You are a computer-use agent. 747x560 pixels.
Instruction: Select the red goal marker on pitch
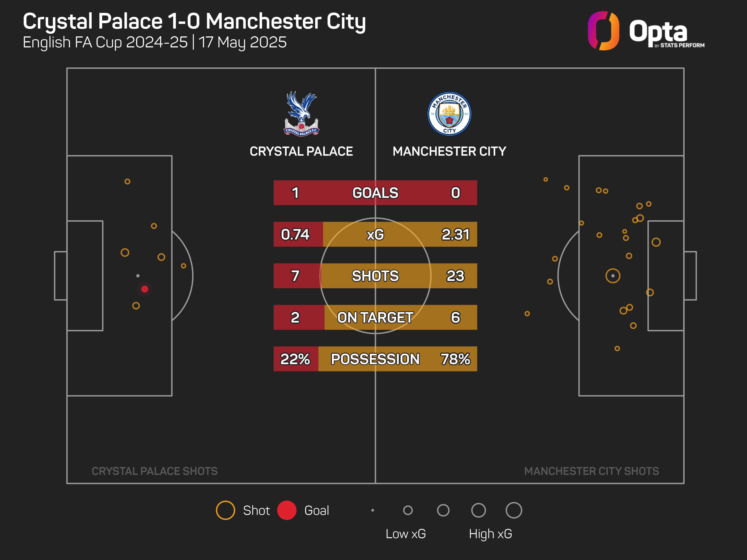[145, 289]
